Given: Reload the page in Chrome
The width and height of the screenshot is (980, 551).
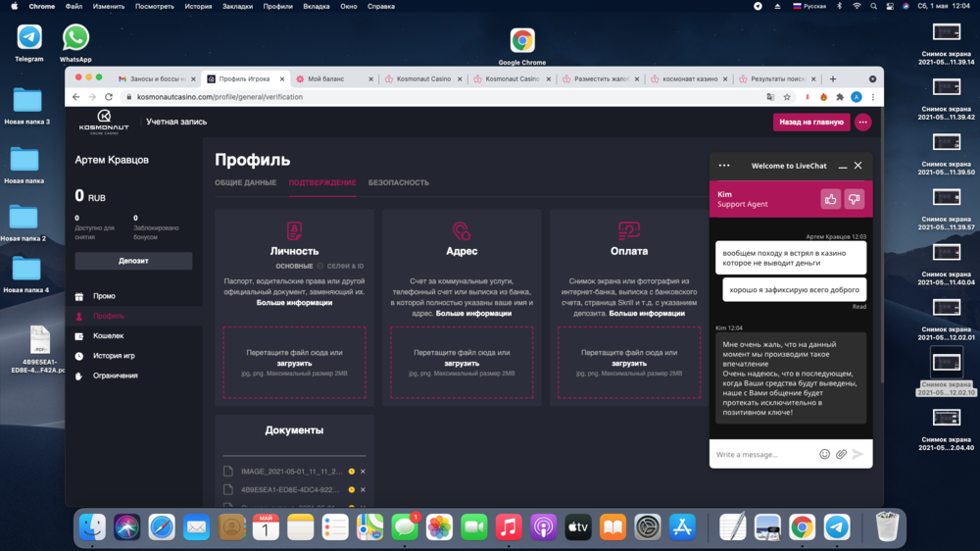Looking at the screenshot, I should 108,97.
